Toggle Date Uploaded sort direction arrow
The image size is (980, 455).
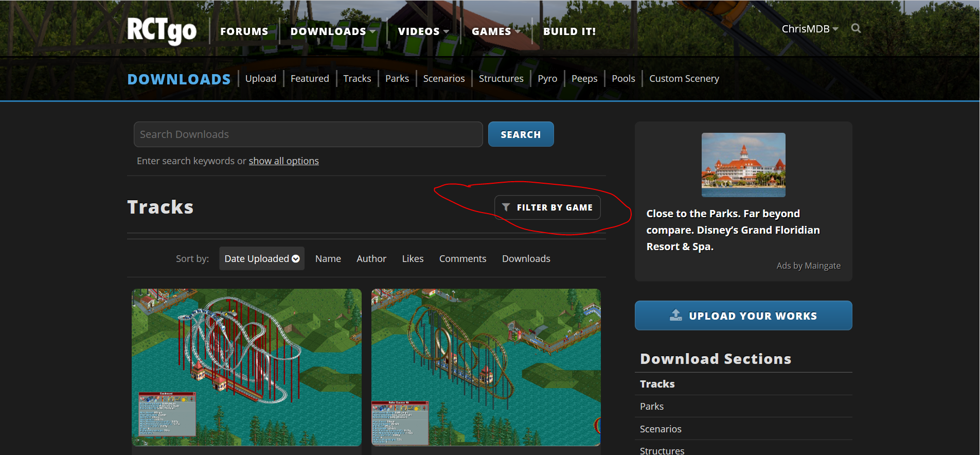(x=296, y=259)
